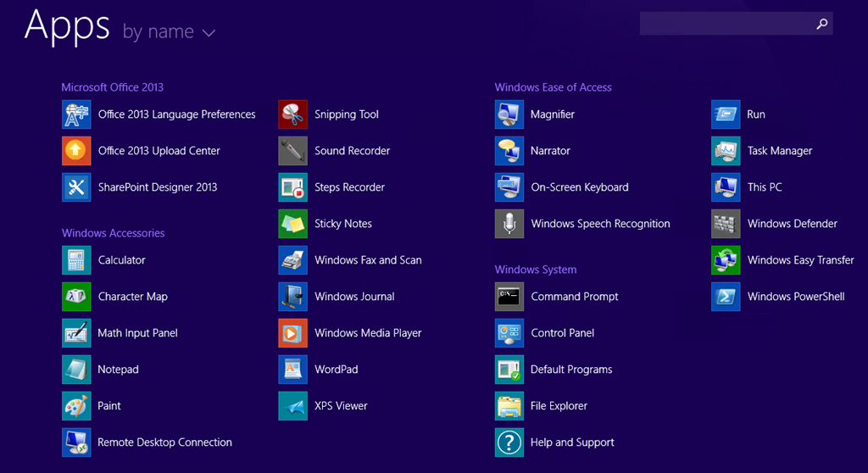Select the Microsoft Office 2013 group header
The width and height of the screenshot is (868, 473).
113,87
